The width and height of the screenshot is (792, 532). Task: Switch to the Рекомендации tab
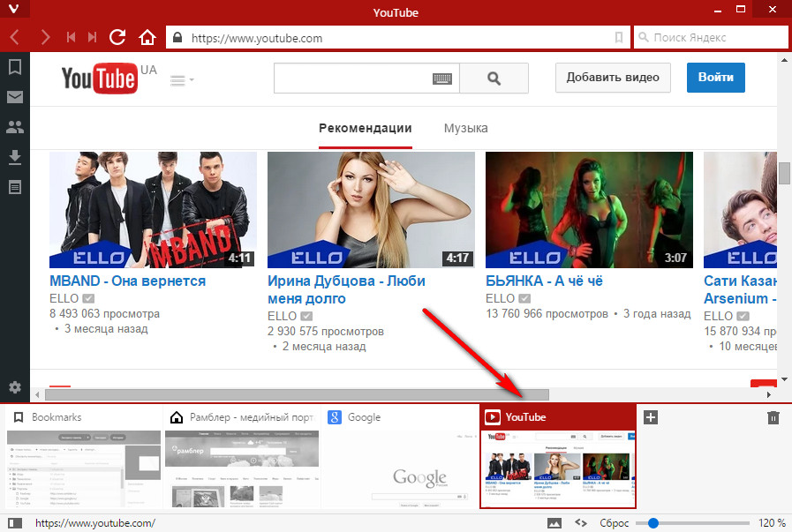tap(366, 129)
